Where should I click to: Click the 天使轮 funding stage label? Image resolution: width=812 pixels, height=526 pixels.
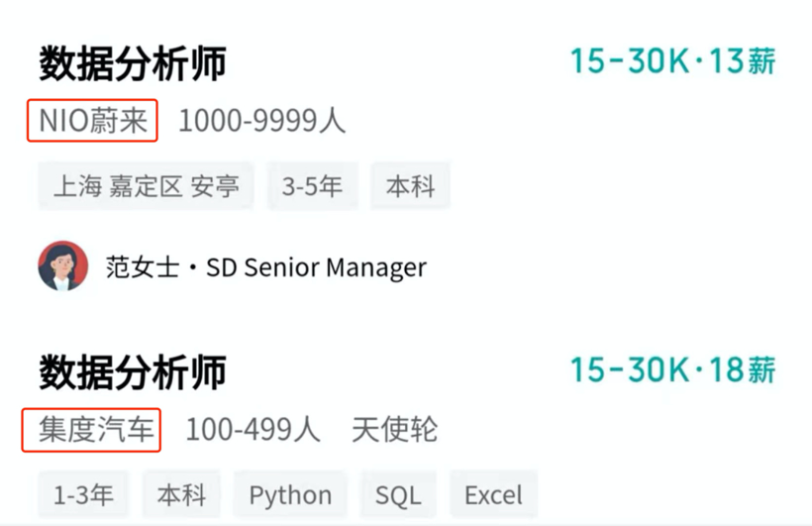click(394, 430)
